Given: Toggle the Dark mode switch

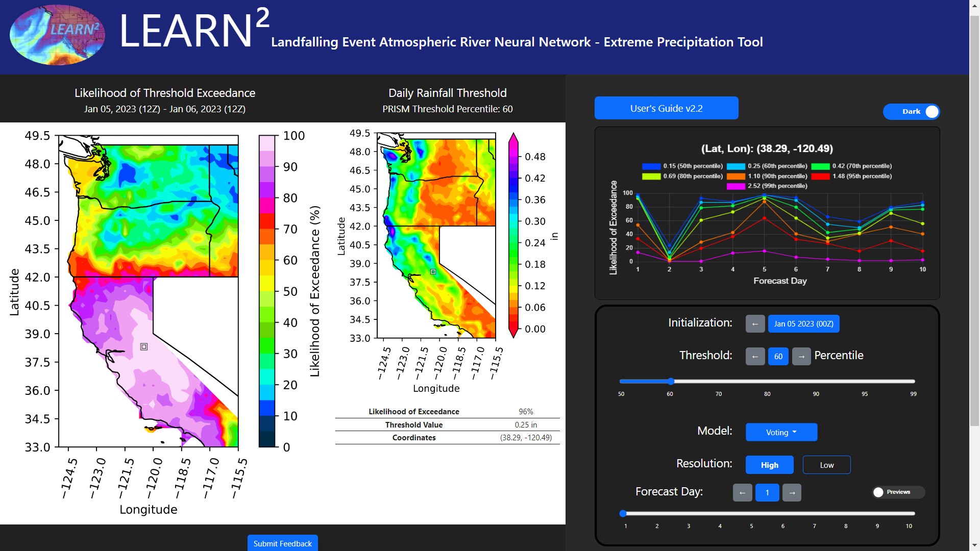Looking at the screenshot, I should point(912,112).
